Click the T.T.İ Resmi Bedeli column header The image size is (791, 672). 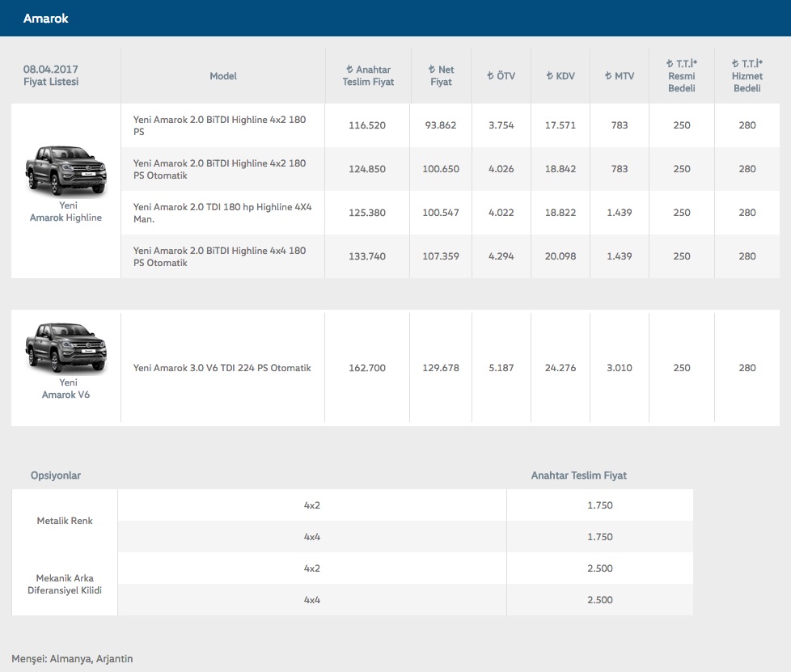(682, 76)
